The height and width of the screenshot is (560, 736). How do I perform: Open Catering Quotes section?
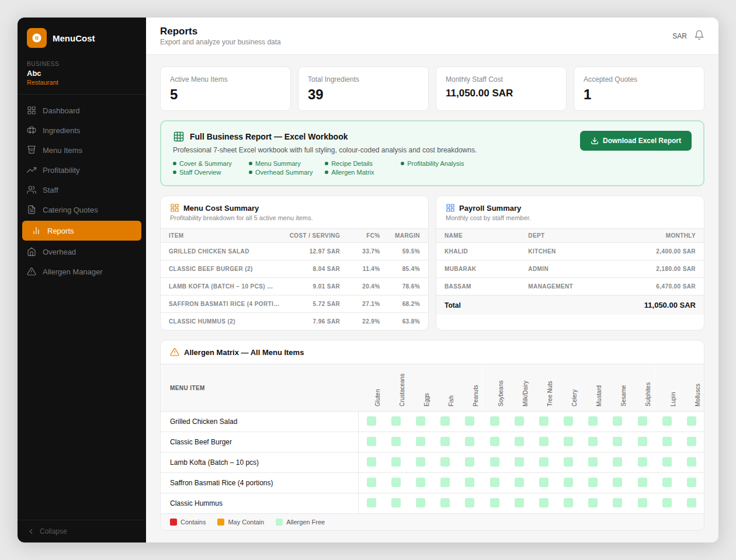(82, 210)
